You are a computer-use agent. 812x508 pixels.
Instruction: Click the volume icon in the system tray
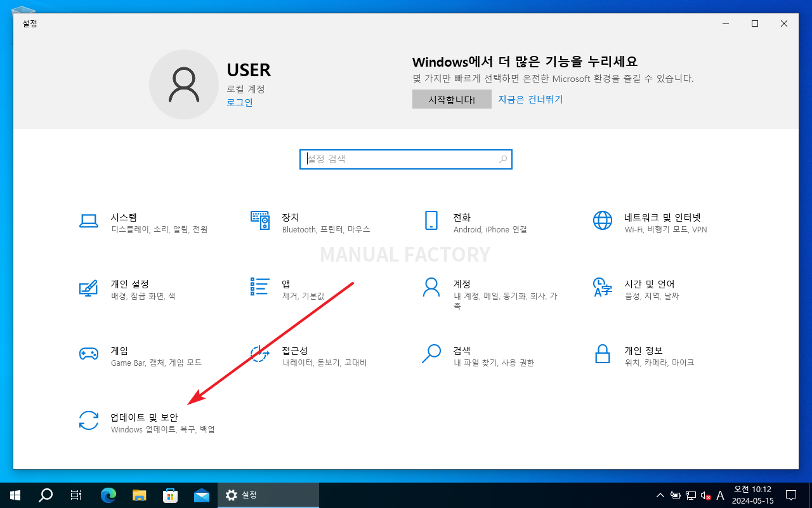click(x=705, y=495)
